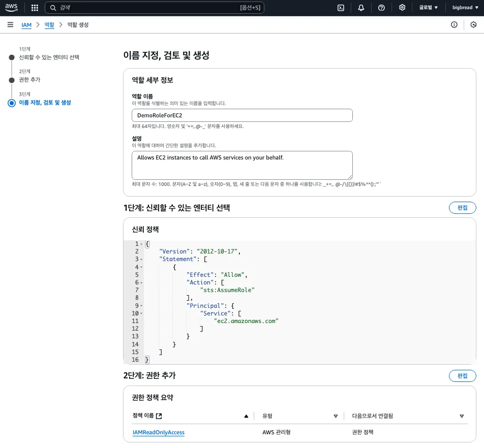Open the AWS home logo
The width and height of the screenshot is (484, 448).
pyautogui.click(x=11, y=8)
